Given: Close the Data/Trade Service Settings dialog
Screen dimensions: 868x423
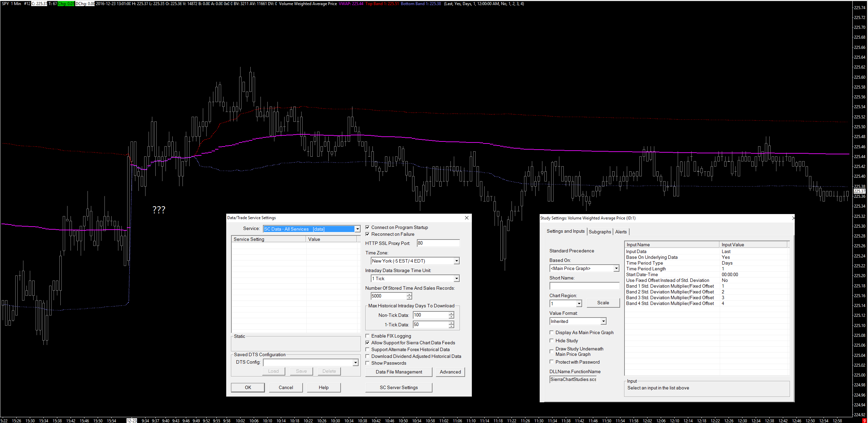Looking at the screenshot, I should click(466, 218).
